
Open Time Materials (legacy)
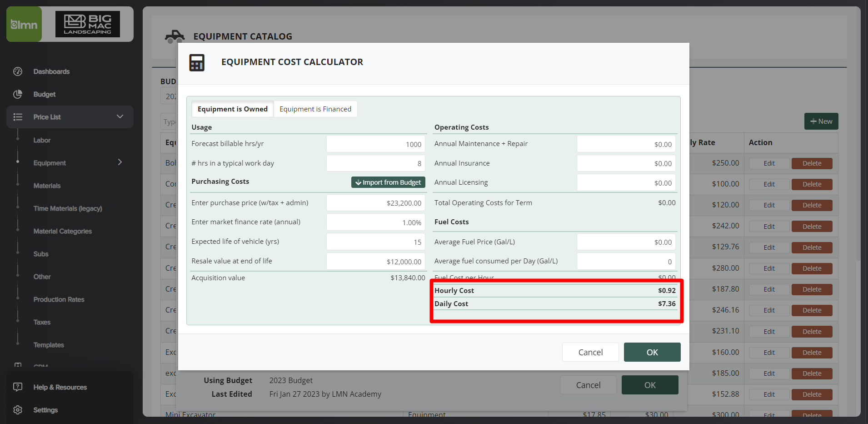coord(68,208)
